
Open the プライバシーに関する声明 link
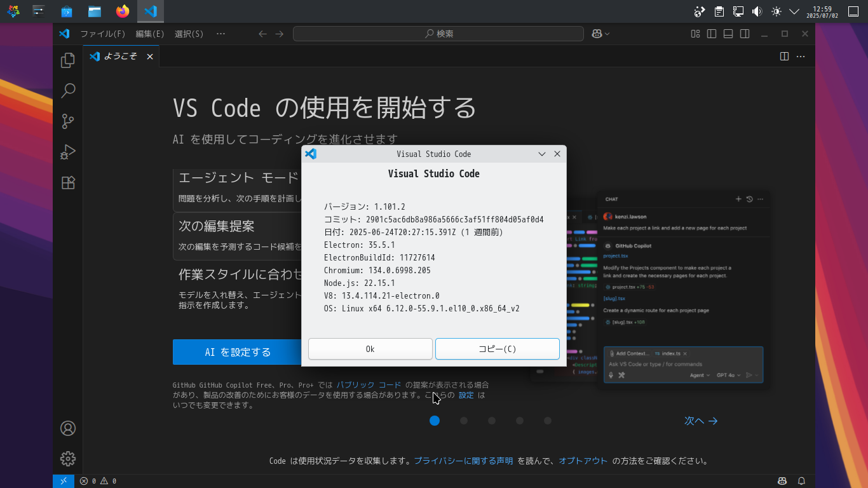coord(464,461)
